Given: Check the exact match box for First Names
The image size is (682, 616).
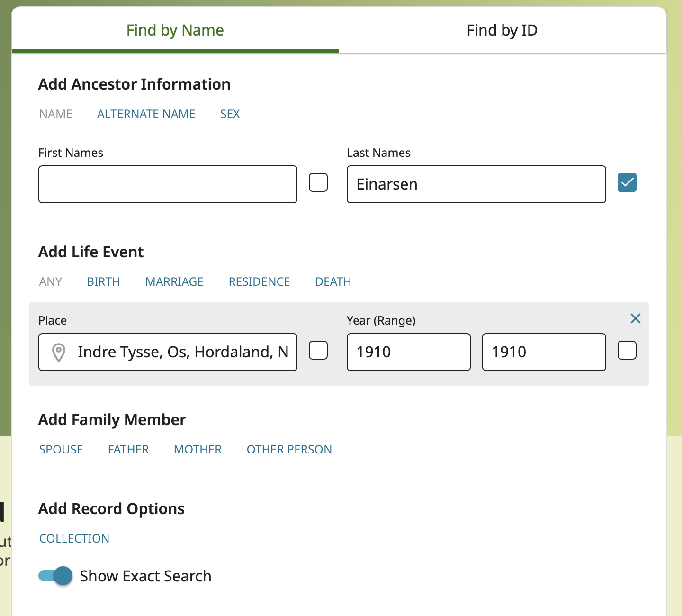Looking at the screenshot, I should [318, 182].
